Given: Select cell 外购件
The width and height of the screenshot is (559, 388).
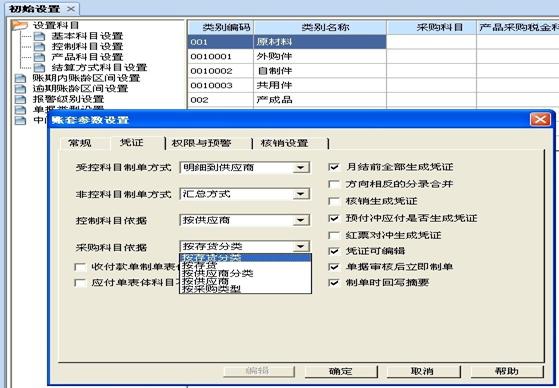Looking at the screenshot, I should click(x=320, y=56).
